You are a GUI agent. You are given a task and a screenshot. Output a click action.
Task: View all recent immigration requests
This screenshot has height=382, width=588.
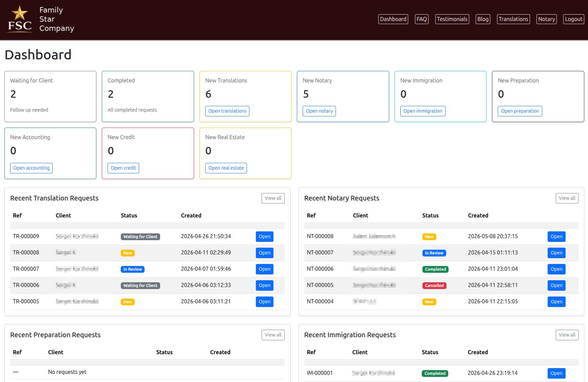coord(567,335)
